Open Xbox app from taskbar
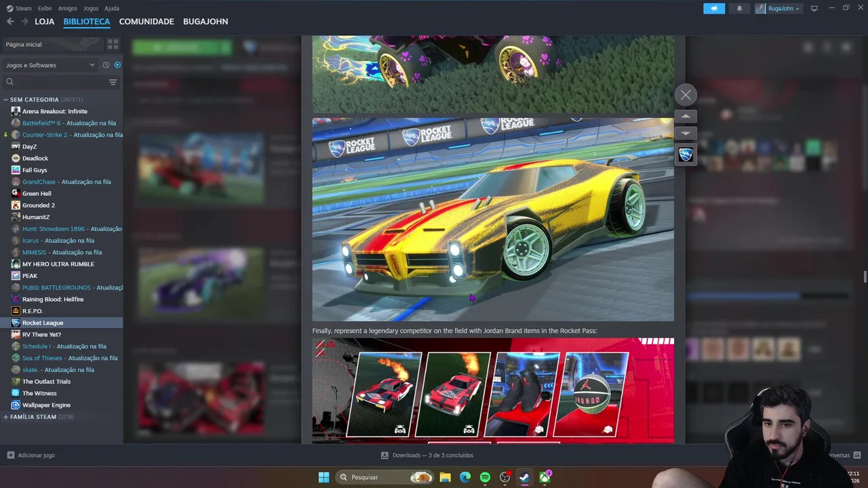This screenshot has width=868, height=488. pos(545,477)
